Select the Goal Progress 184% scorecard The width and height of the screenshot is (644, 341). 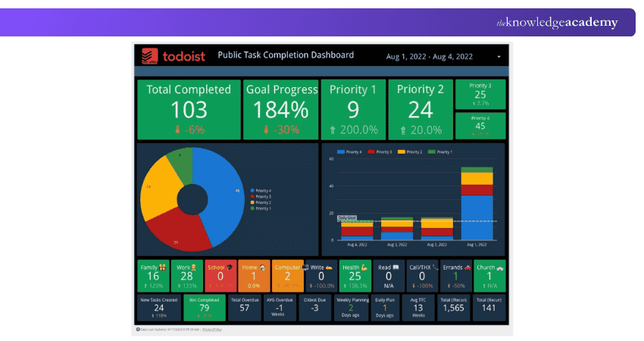[x=281, y=110]
